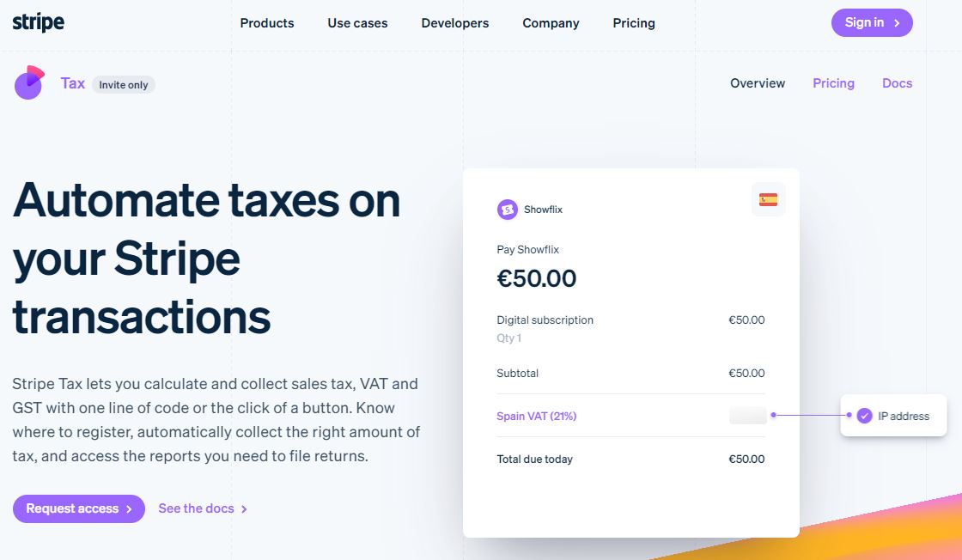Click the chevron on Request access button
Image resolution: width=962 pixels, height=560 pixels.
pos(129,509)
